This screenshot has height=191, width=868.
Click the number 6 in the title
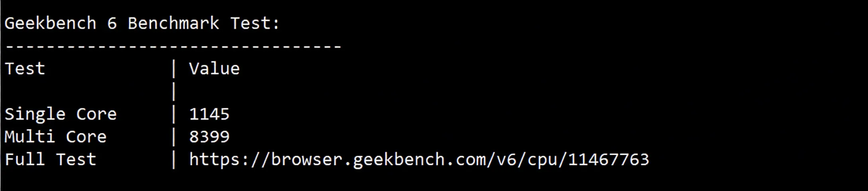point(112,23)
